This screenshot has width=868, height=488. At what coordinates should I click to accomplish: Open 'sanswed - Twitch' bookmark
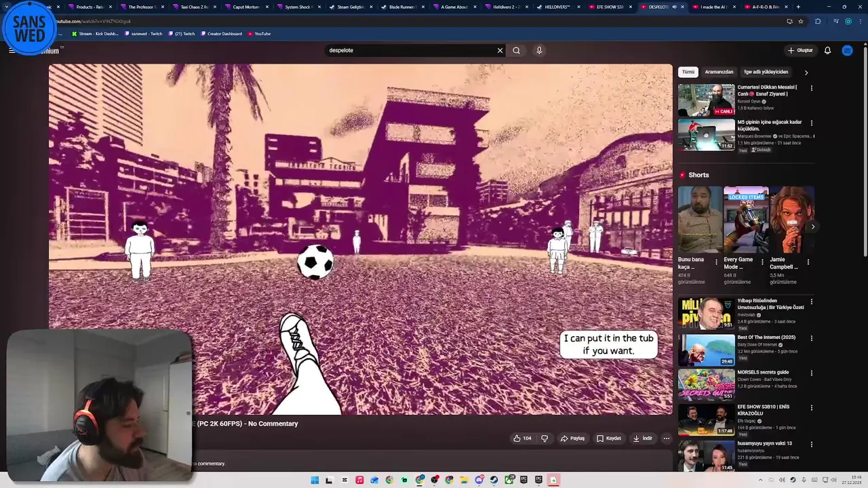(144, 33)
